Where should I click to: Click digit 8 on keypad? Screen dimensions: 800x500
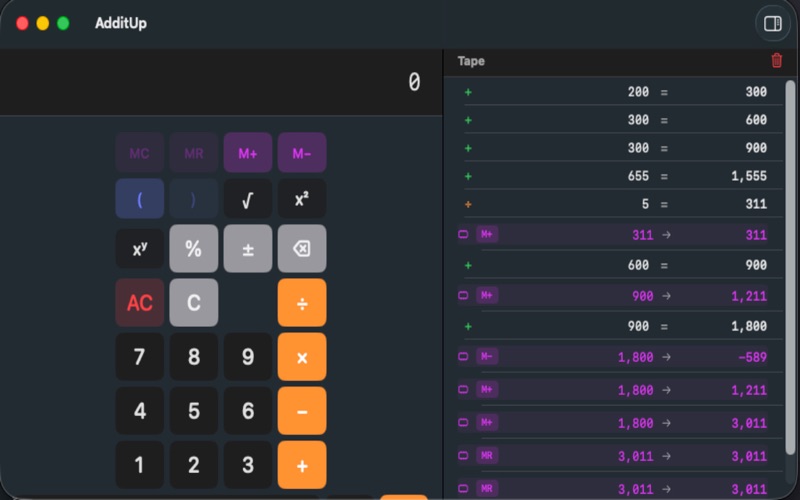click(x=194, y=357)
